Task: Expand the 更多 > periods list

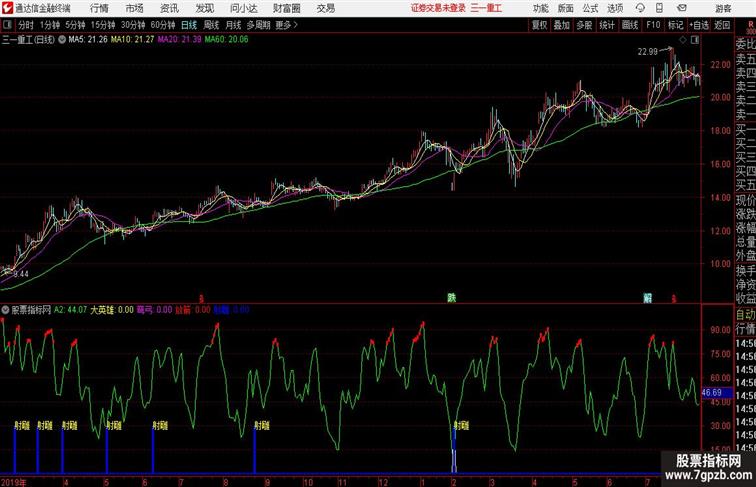Action: click(286, 25)
